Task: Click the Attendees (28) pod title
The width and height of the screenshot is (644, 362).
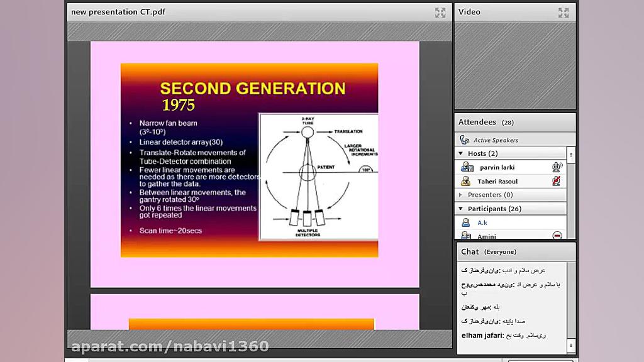Action: 486,123
